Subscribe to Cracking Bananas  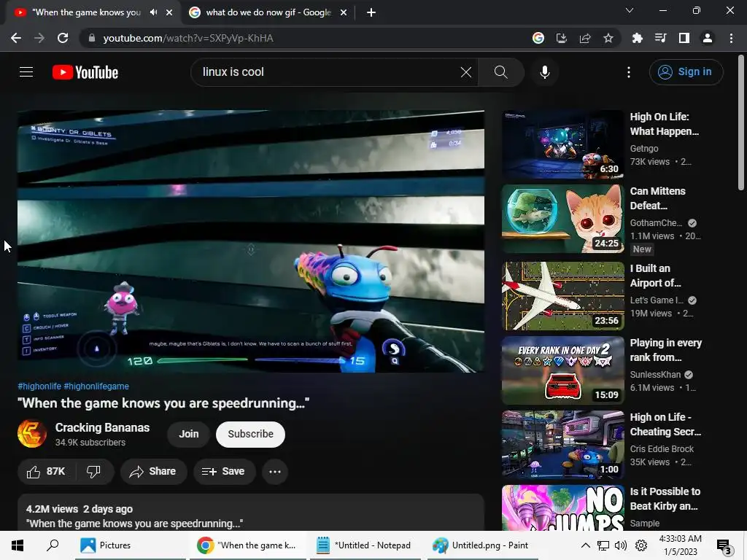tap(251, 435)
